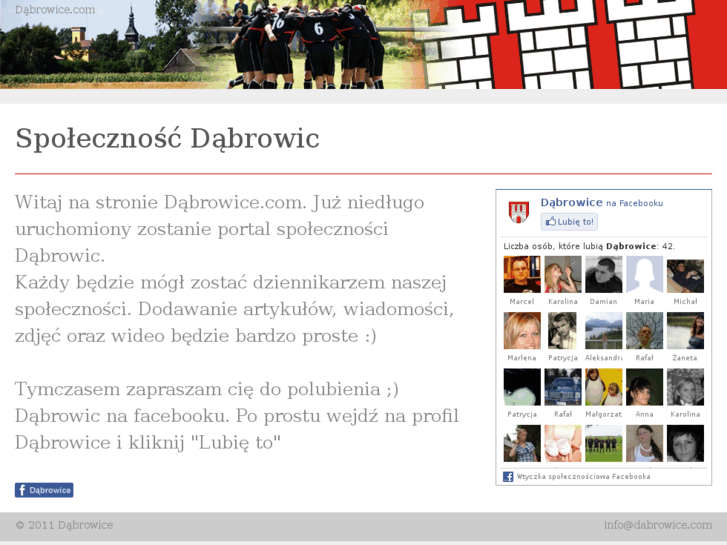Open Maria's default silhouette avatar
The width and height of the screenshot is (727, 545).
click(644, 274)
